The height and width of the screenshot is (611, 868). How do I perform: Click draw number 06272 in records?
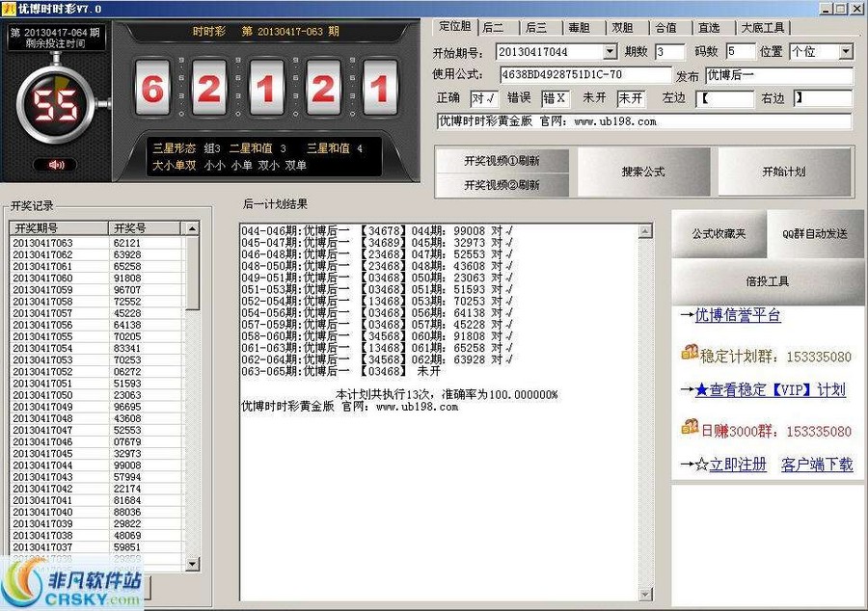coord(127,372)
